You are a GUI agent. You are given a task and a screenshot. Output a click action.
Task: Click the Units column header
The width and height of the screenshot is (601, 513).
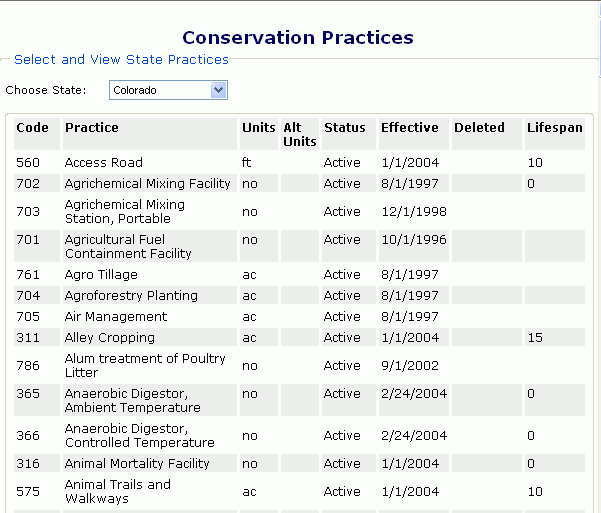(258, 128)
